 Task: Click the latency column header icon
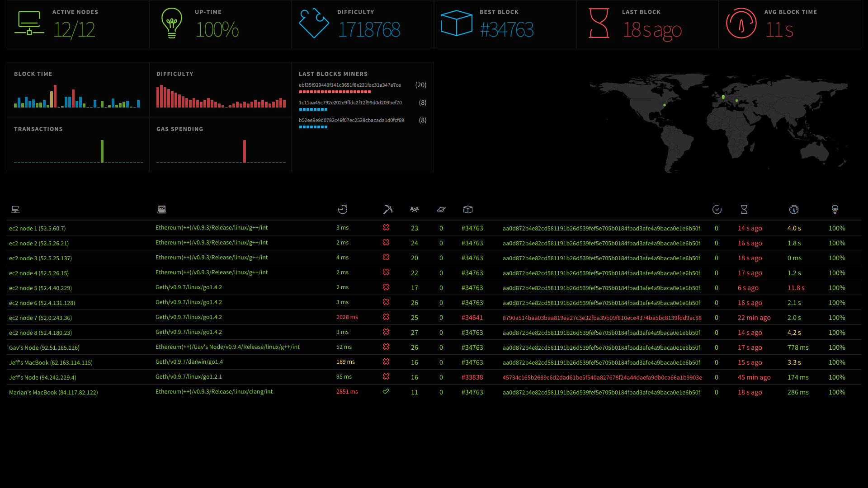pyautogui.click(x=343, y=210)
